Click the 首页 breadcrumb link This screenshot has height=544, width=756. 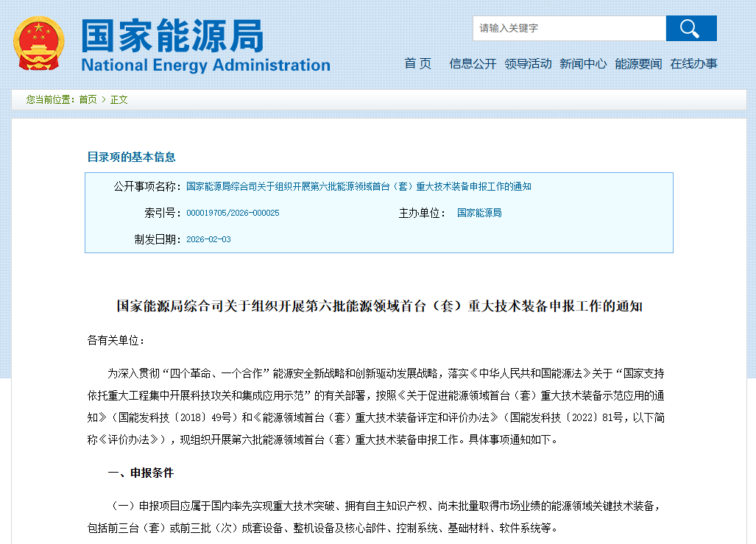(x=89, y=99)
